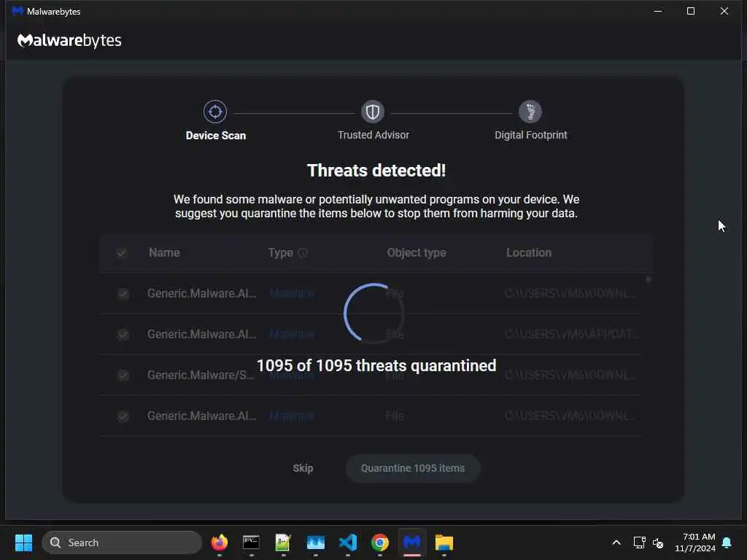
Task: Click the Malwarebytes logo in header
Action: [69, 41]
